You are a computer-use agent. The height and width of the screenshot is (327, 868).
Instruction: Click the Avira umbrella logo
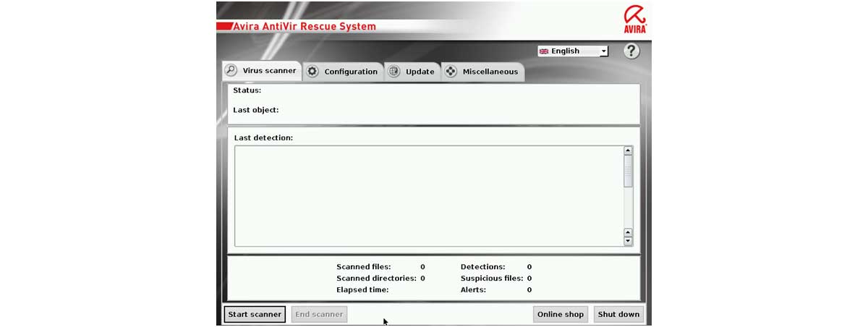pos(635,19)
